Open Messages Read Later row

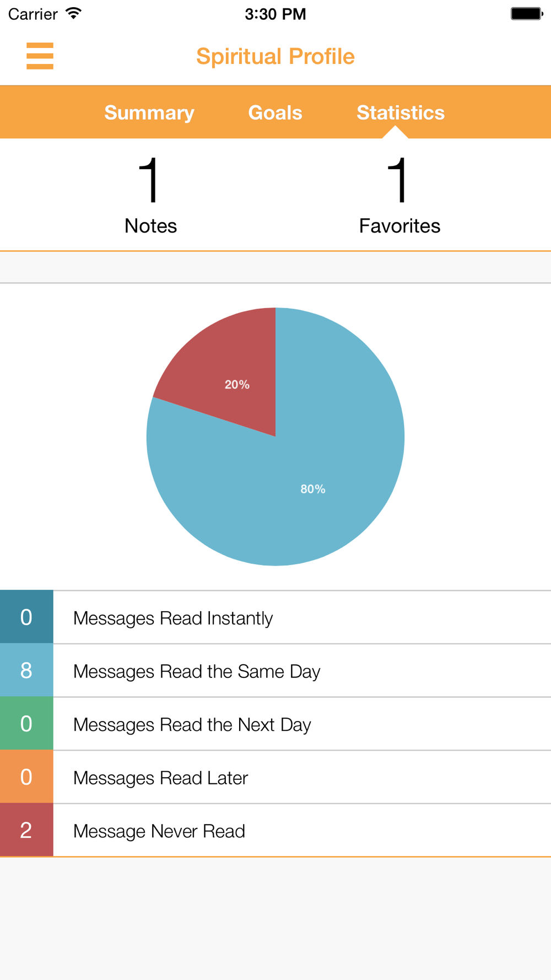[275, 777]
